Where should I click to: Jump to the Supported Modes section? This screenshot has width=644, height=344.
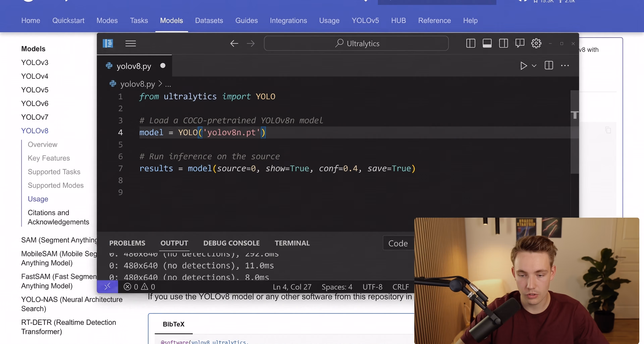56,185
